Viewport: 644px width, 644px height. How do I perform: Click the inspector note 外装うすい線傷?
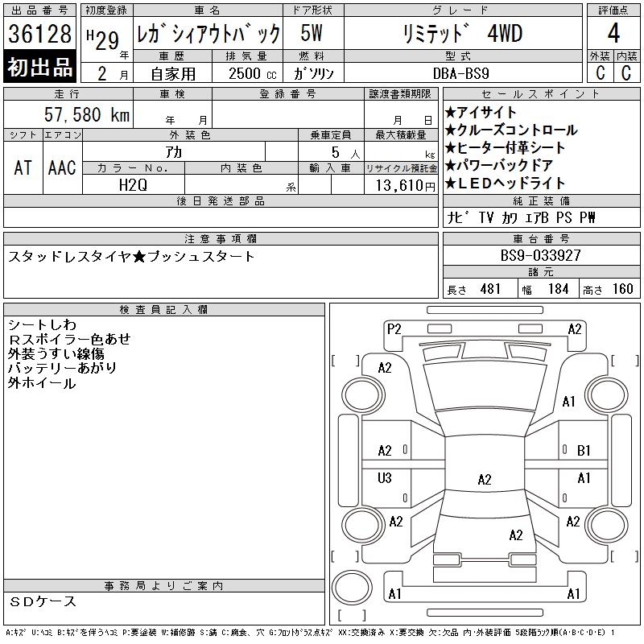56,354
